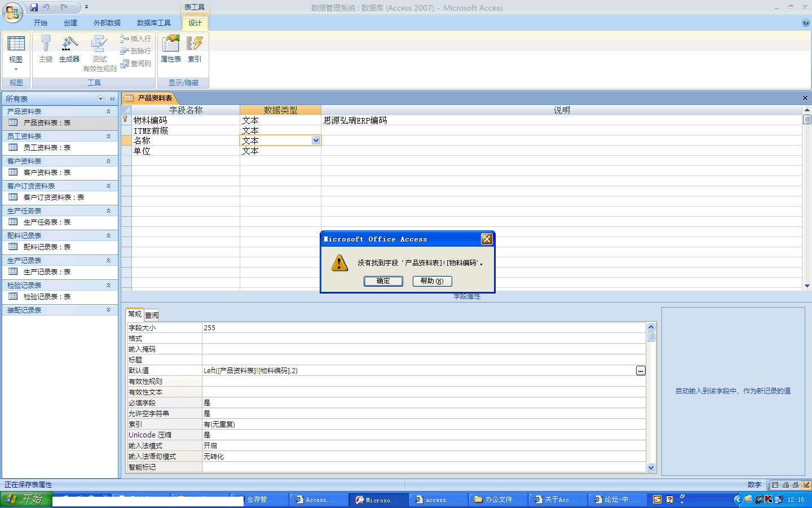Click the Office button
812x508 pixels.
(x=12, y=12)
